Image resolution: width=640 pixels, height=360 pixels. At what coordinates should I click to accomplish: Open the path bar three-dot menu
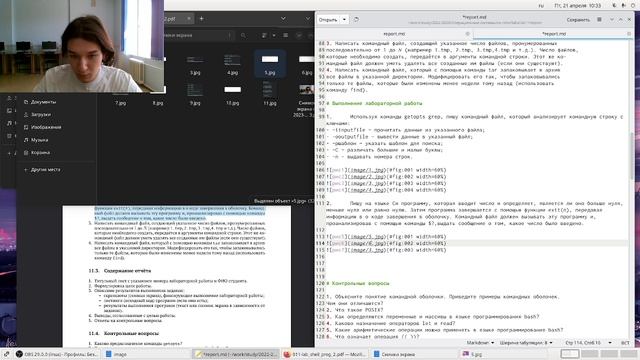(229, 36)
